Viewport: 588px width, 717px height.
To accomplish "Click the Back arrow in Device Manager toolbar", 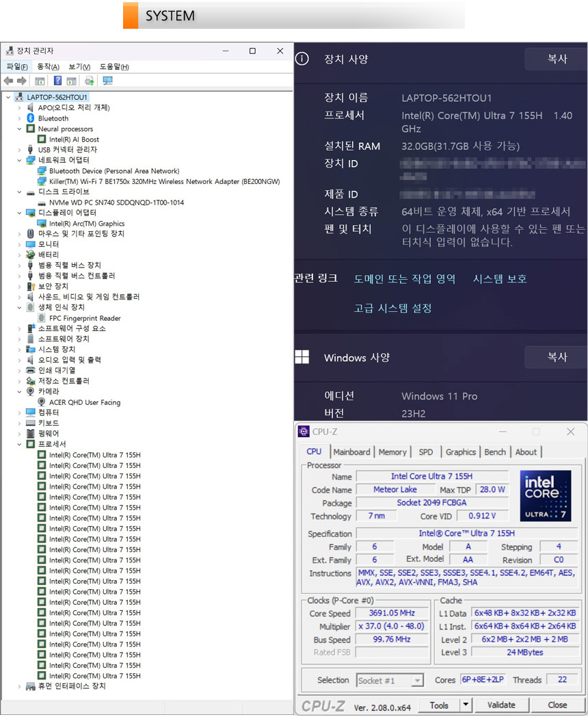I will click(x=8, y=81).
